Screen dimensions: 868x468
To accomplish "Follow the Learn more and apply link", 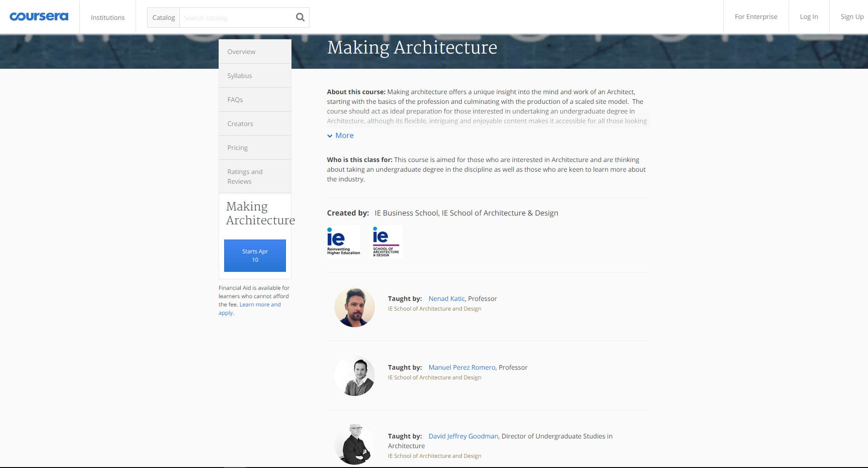I will [x=250, y=309].
